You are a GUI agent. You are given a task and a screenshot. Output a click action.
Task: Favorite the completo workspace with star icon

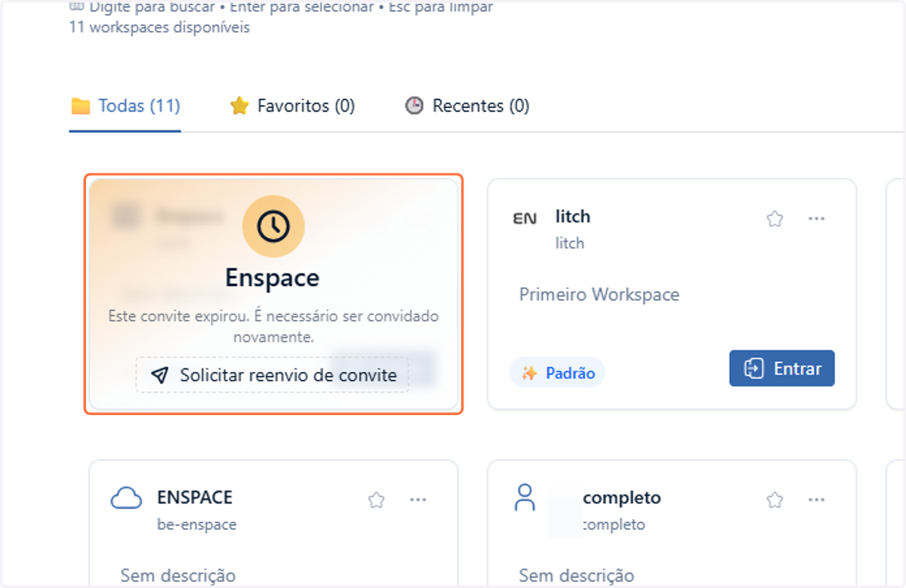click(x=775, y=500)
